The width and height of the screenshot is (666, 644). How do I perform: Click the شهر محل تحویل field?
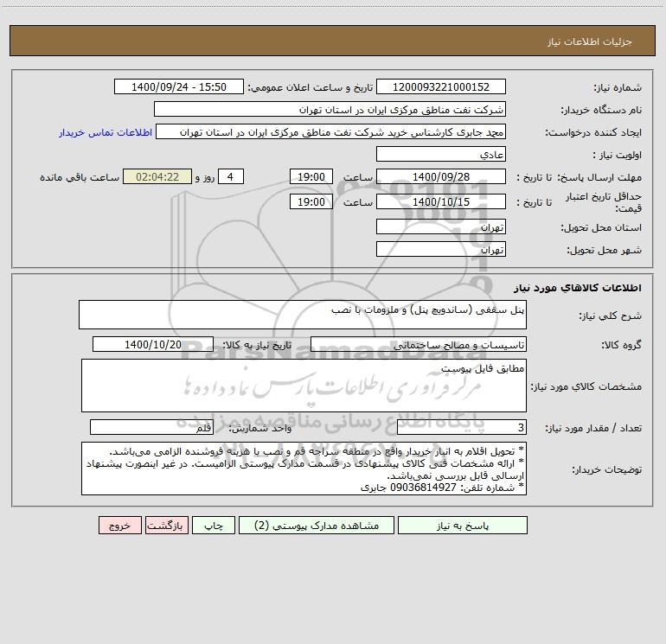[441, 249]
